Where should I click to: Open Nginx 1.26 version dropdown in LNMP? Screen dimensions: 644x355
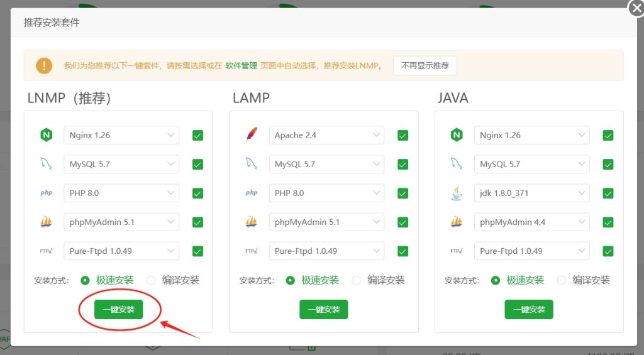pos(121,135)
